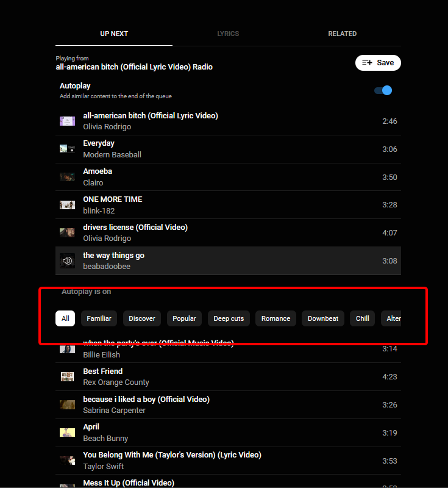Select the Discover filter chip

click(x=142, y=318)
